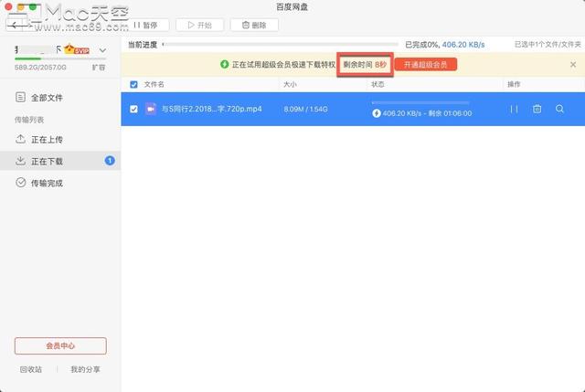The width and height of the screenshot is (585, 392).
Task: Click the 剩余时间 8秒 countdown text
Action: pyautogui.click(x=365, y=65)
